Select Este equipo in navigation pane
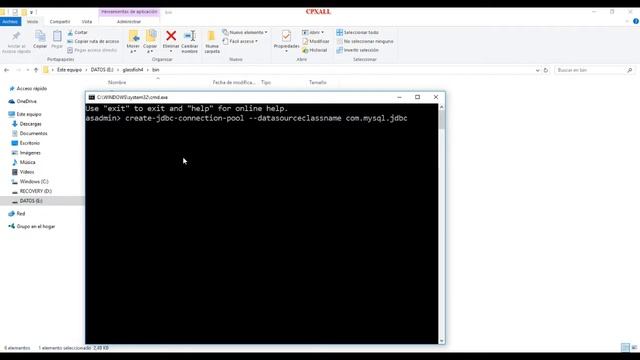 coord(25,114)
